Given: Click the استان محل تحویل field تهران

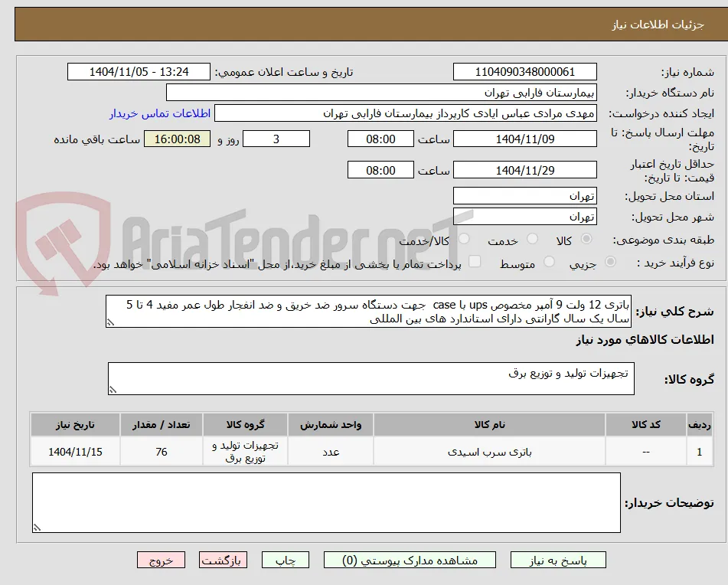Looking at the screenshot, I should coord(524,196).
